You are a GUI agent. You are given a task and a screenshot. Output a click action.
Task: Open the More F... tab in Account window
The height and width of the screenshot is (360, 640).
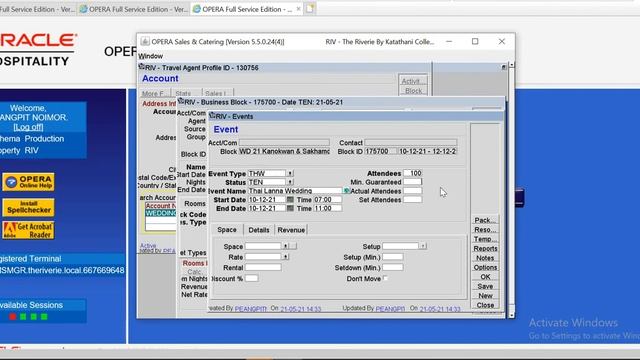[x=155, y=93]
